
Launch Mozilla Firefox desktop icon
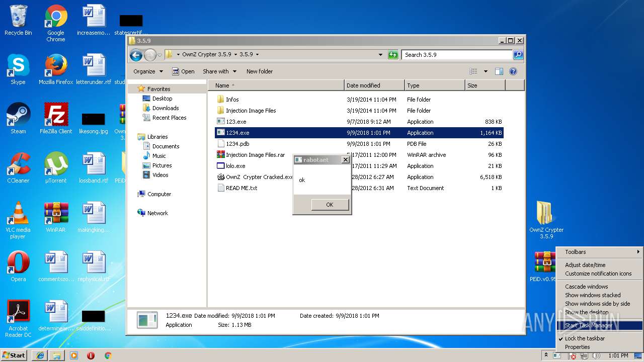click(56, 69)
